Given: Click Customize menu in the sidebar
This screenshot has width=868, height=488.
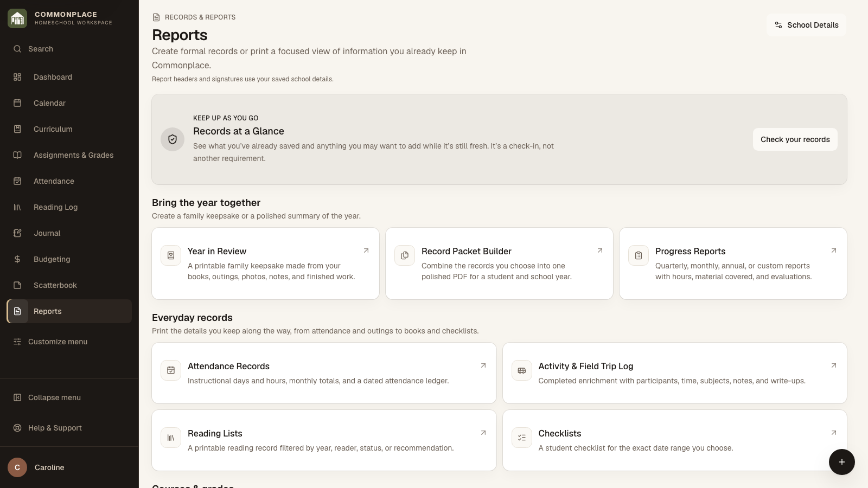Looking at the screenshot, I should click(x=69, y=342).
